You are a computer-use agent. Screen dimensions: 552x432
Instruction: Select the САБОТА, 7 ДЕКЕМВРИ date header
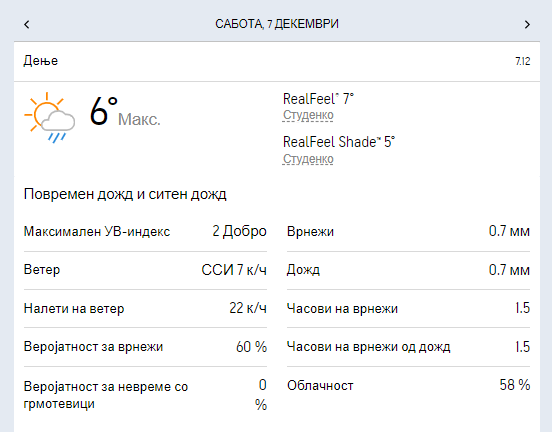coord(277,24)
